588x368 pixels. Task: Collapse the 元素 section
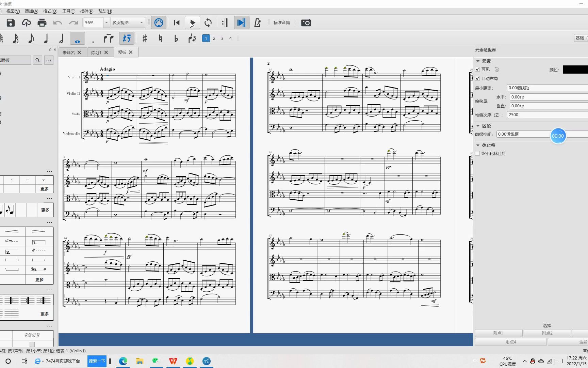(478, 61)
